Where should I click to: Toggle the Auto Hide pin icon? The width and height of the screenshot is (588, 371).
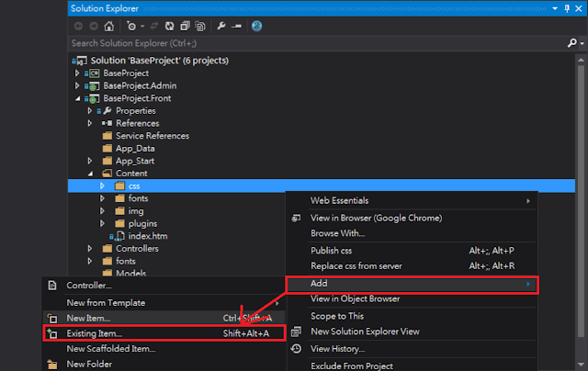567,8
